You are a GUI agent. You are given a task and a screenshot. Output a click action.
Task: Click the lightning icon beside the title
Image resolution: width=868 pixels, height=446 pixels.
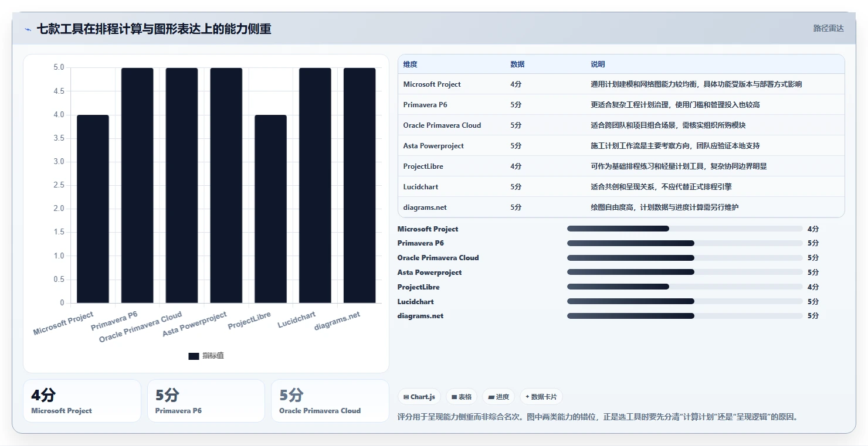pyautogui.click(x=28, y=29)
